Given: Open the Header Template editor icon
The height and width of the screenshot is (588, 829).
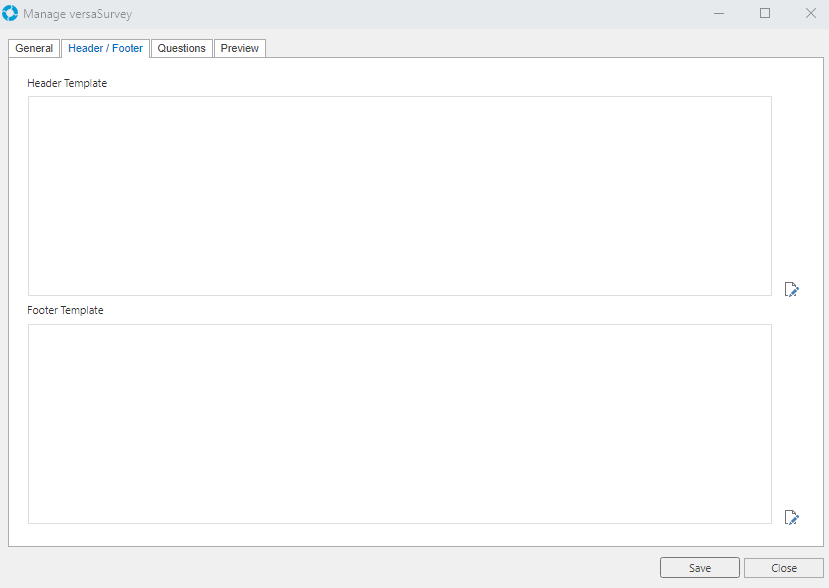Looking at the screenshot, I should (x=791, y=289).
